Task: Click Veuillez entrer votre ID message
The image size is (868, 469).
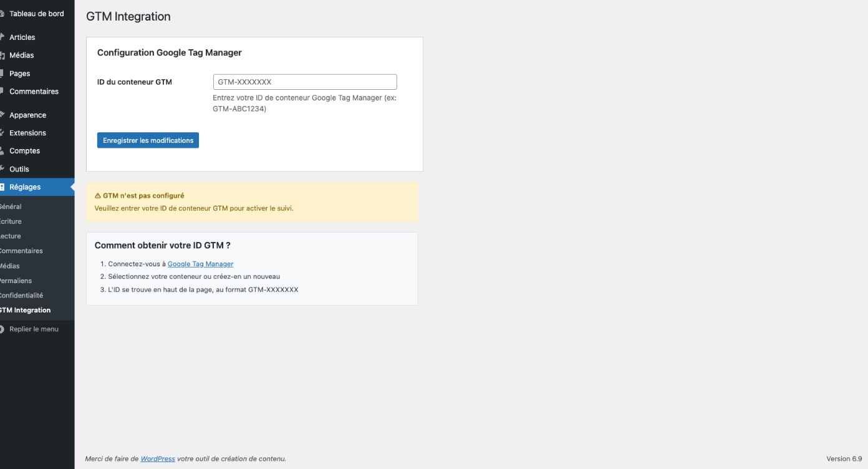Action: pyautogui.click(x=194, y=208)
